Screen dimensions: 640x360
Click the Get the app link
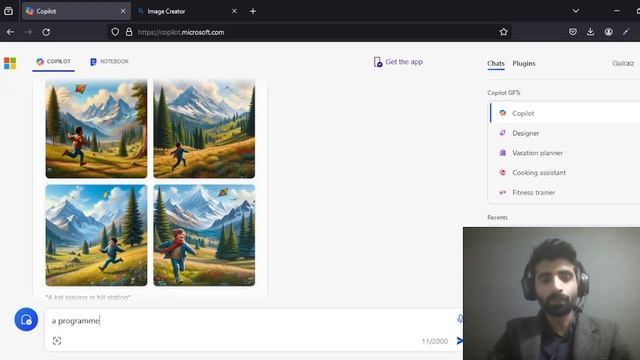coord(398,62)
